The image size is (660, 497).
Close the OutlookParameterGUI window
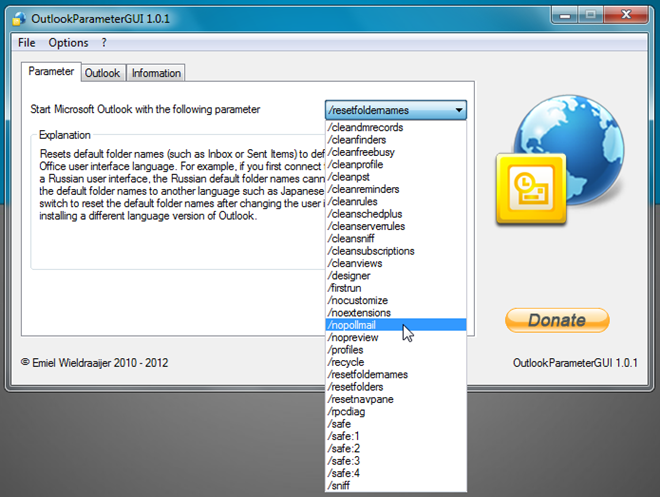point(626,15)
